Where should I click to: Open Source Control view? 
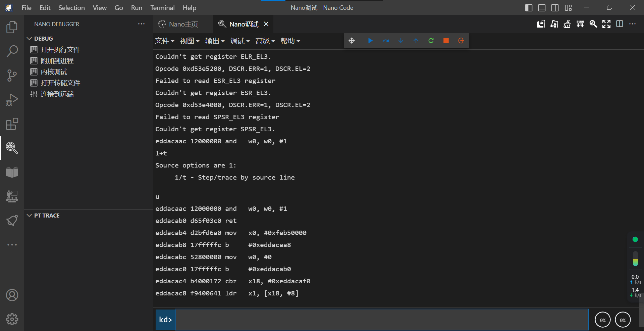pyautogui.click(x=12, y=76)
